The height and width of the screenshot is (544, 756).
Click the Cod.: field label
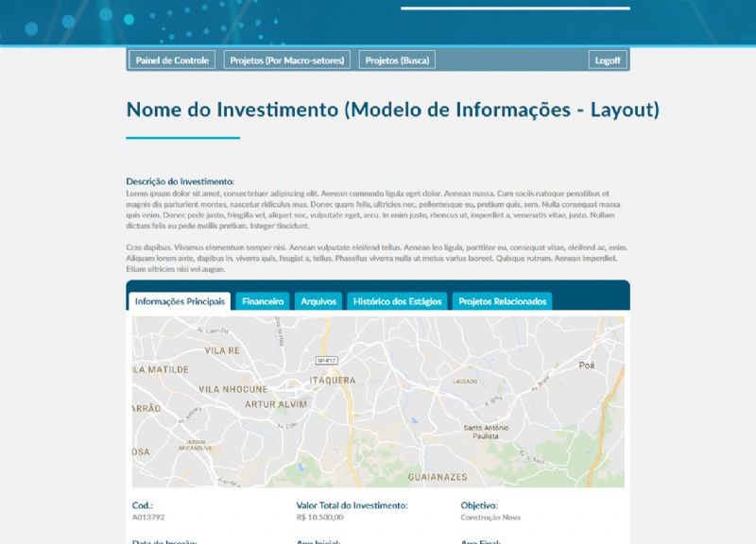click(x=143, y=505)
